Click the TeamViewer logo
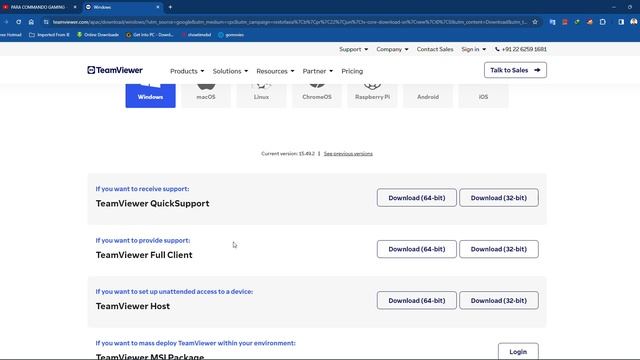 coord(115,70)
